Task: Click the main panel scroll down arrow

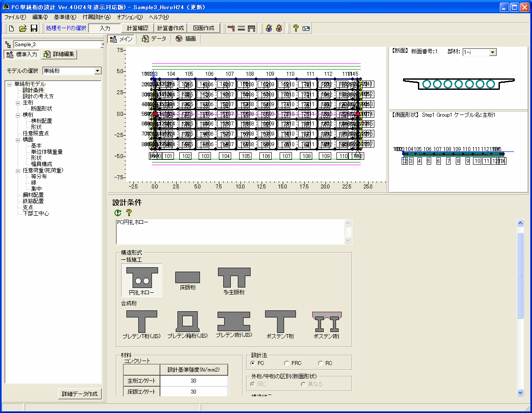Action: coord(521,392)
